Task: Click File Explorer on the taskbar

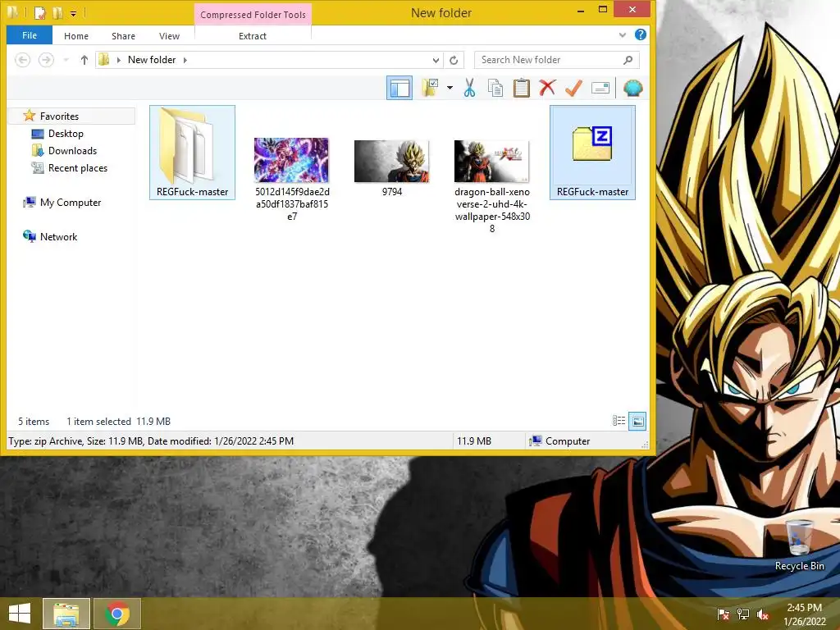Action: [x=66, y=614]
